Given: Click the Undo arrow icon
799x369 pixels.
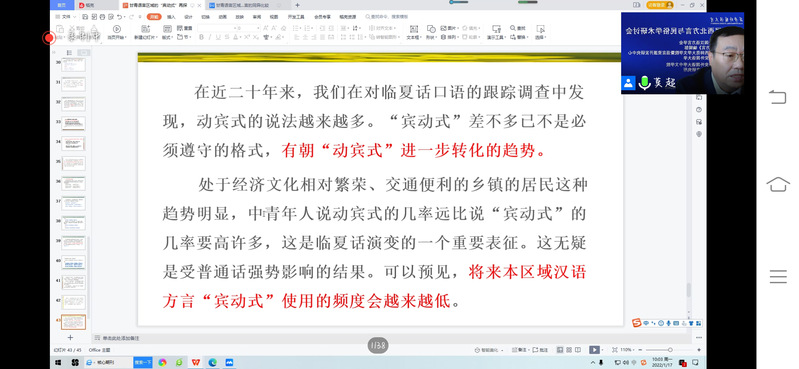Looking at the screenshot, I should pyautogui.click(x=119, y=17).
